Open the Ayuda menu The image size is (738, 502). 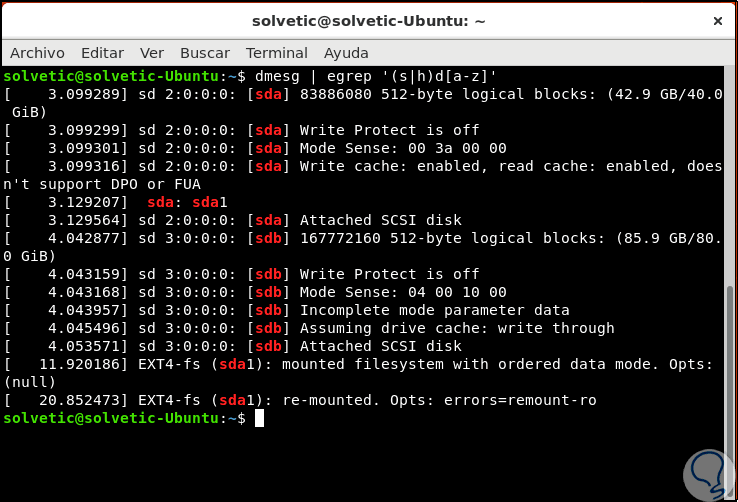346,53
